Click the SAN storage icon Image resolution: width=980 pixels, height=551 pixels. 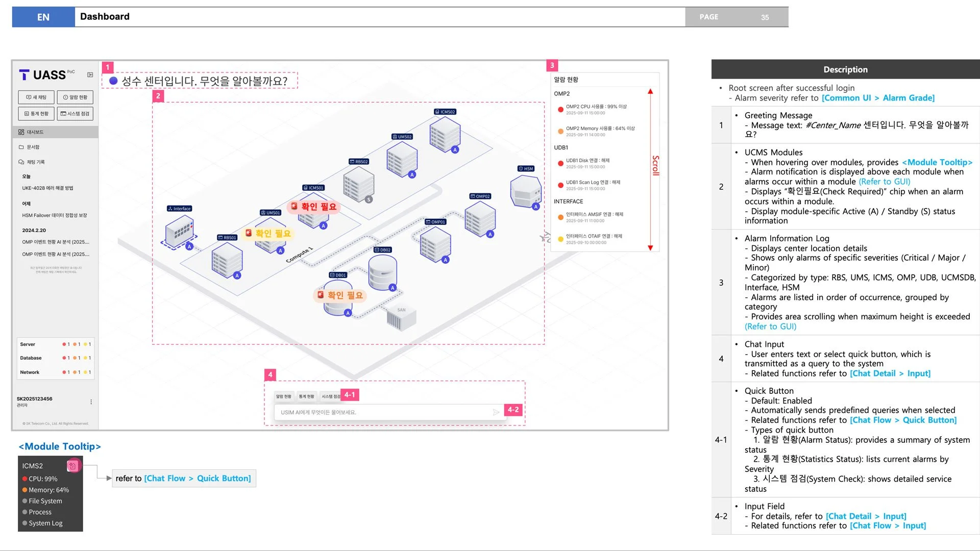(401, 318)
